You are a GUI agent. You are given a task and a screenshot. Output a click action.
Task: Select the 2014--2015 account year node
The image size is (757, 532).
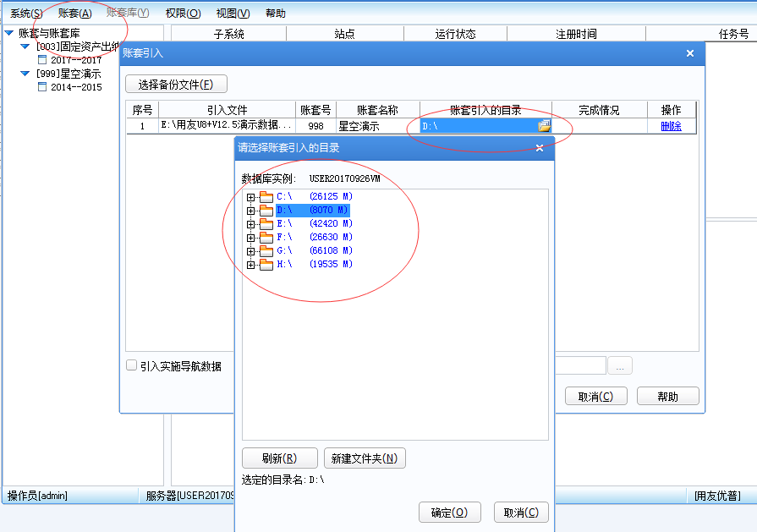click(x=75, y=87)
